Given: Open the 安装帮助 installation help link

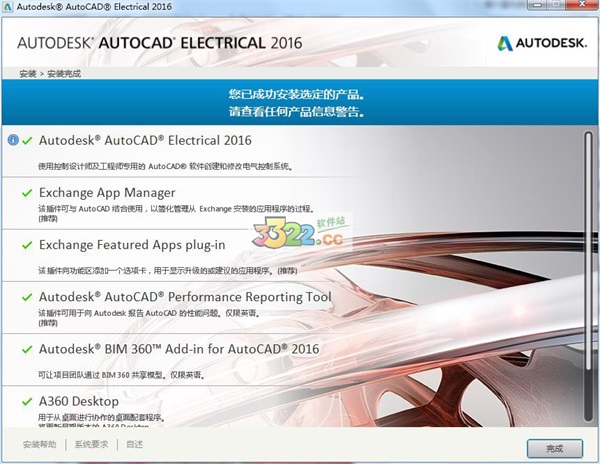Looking at the screenshot, I should coord(39,444).
